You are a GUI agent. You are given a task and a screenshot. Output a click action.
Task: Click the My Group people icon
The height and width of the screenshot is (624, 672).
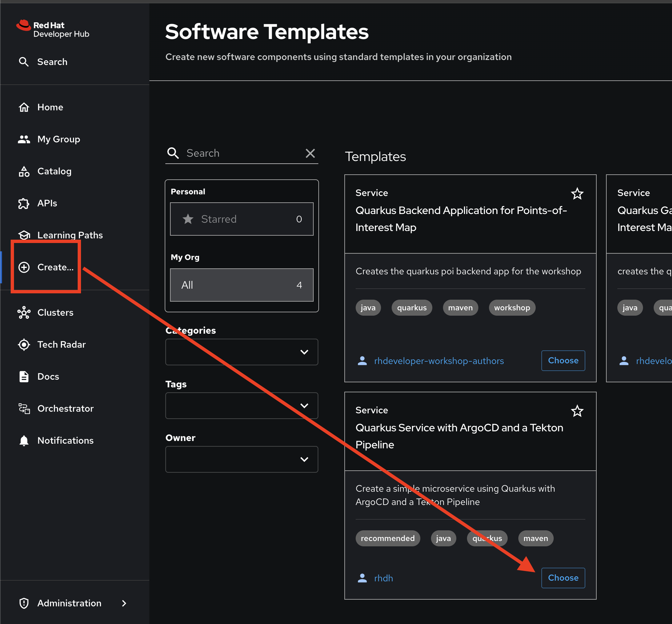(24, 139)
